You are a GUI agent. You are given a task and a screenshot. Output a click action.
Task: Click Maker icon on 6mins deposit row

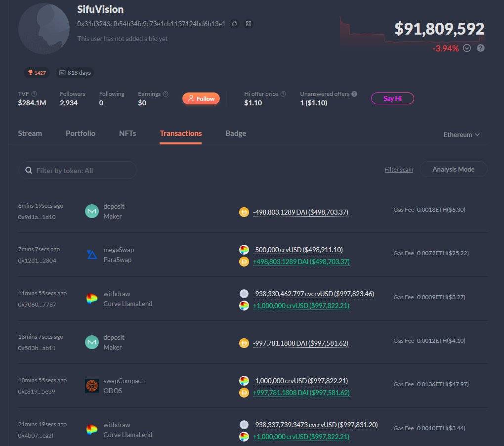[x=91, y=211]
